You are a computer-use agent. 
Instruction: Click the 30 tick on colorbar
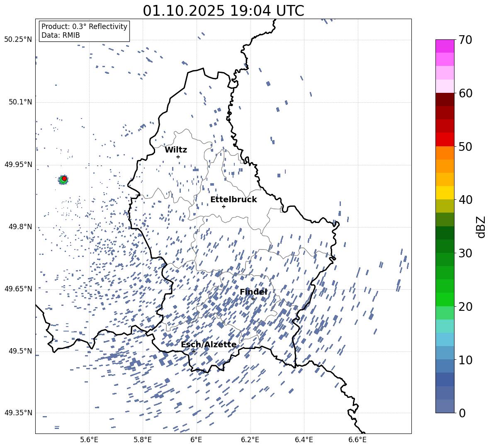465,253
